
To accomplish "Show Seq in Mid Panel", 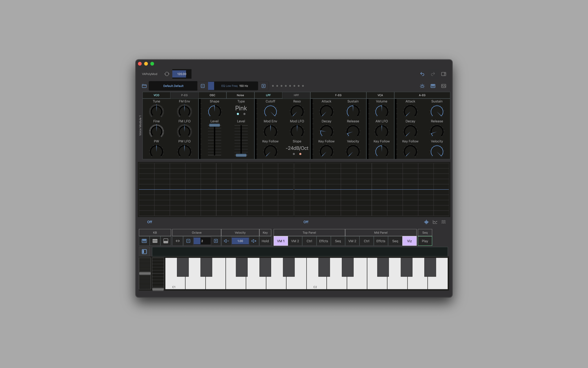I will coord(395,241).
